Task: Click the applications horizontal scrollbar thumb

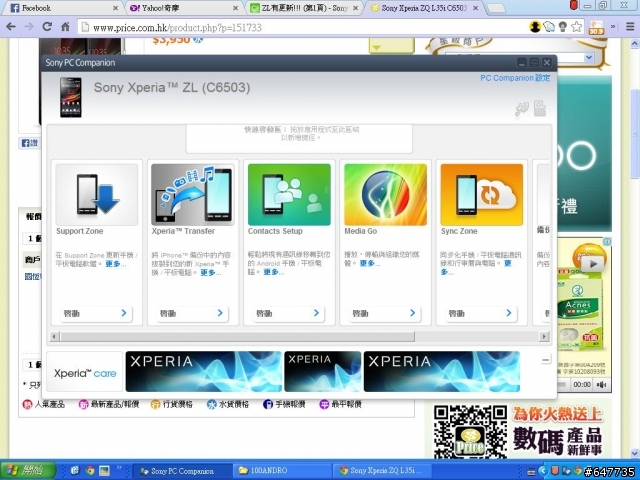Action: pyautogui.click(x=237, y=337)
